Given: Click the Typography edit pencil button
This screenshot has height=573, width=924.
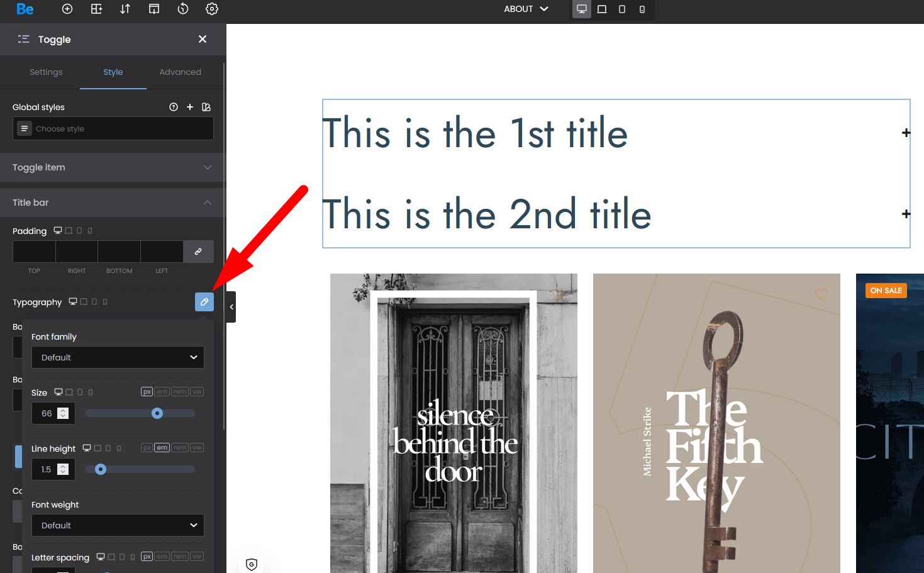Looking at the screenshot, I should [x=204, y=302].
